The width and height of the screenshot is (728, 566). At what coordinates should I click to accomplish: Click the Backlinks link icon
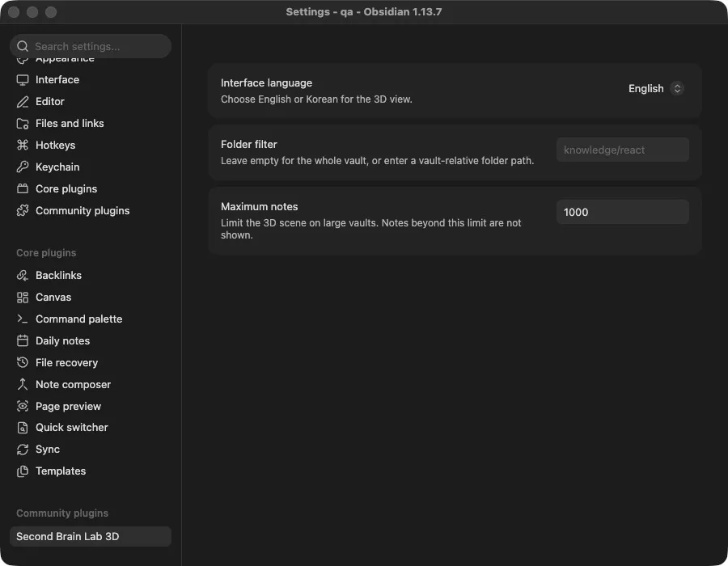point(23,275)
